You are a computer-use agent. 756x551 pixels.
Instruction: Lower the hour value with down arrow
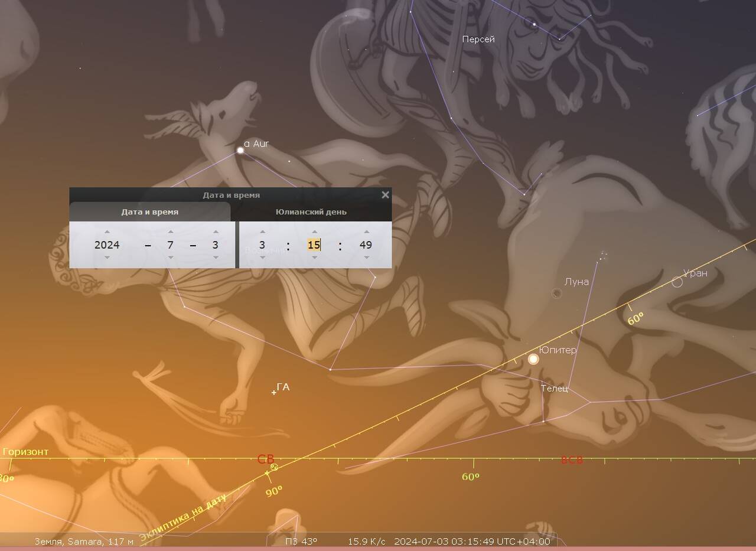click(x=262, y=257)
